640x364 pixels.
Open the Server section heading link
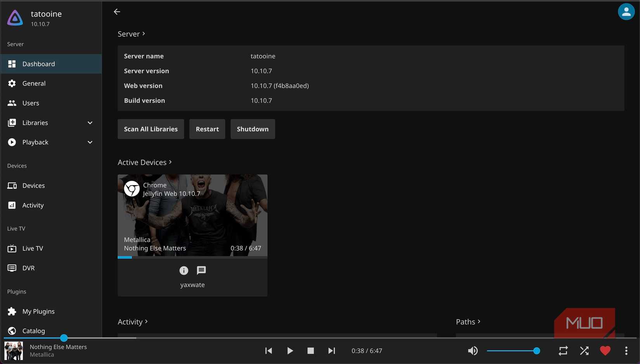(131, 34)
